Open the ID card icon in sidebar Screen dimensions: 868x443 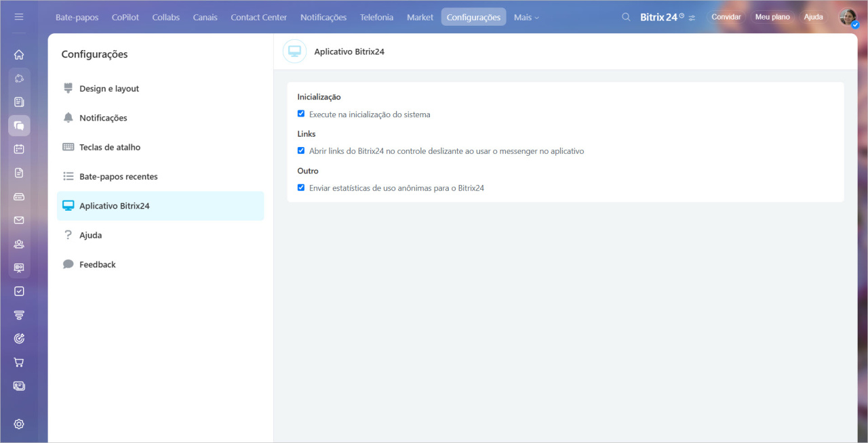(19, 386)
